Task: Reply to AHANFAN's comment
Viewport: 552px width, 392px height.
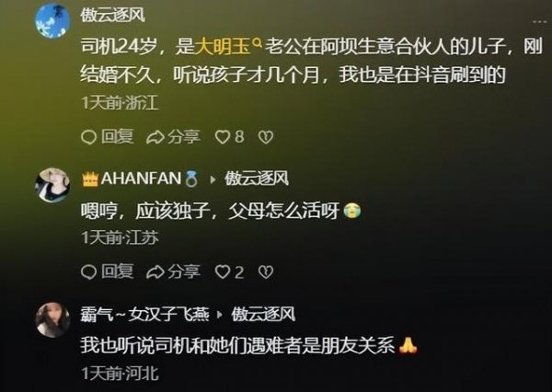Action: pos(108,271)
